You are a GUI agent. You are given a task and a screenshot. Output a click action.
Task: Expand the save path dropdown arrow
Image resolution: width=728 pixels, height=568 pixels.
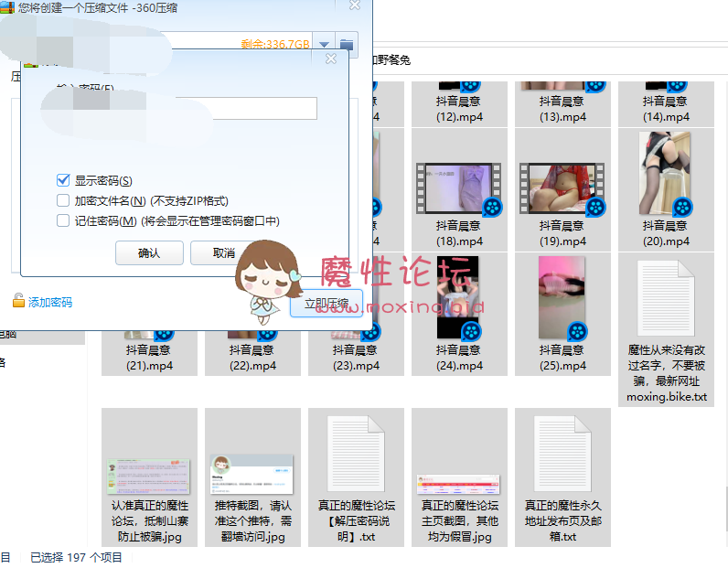click(324, 44)
